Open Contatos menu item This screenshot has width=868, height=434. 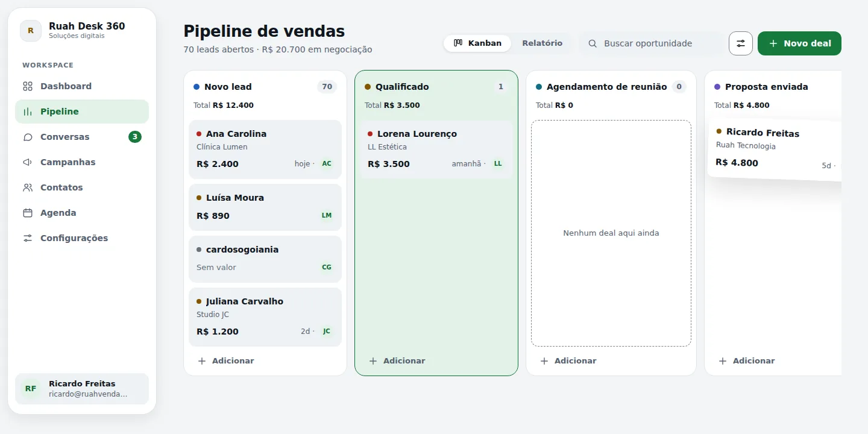click(x=82, y=187)
